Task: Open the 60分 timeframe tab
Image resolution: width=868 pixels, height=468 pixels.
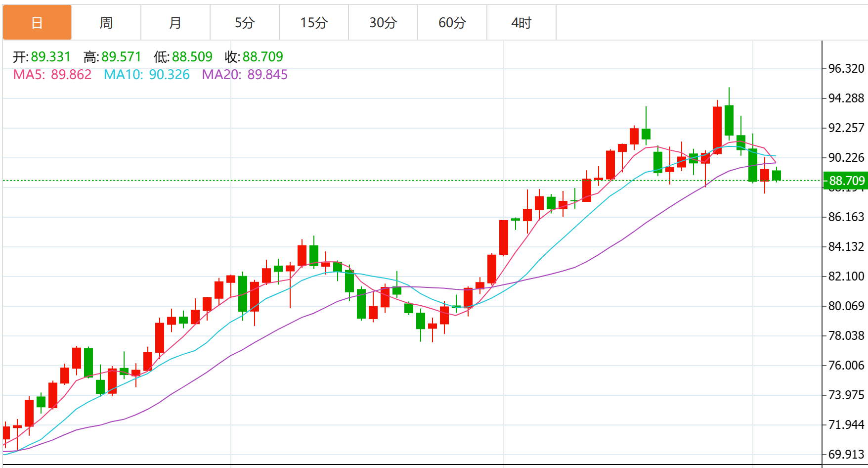Action: click(452, 23)
